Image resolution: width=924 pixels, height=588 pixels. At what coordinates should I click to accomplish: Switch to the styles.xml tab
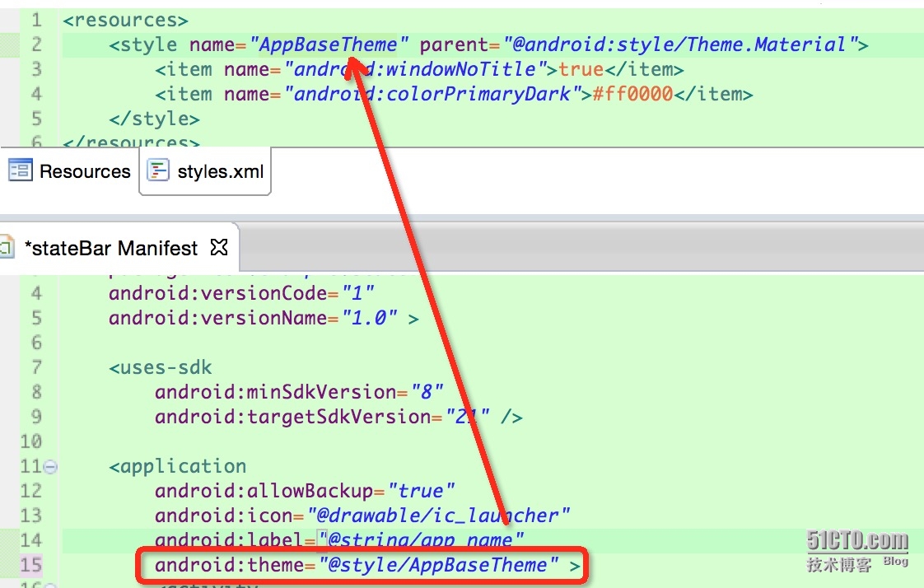[x=205, y=171]
